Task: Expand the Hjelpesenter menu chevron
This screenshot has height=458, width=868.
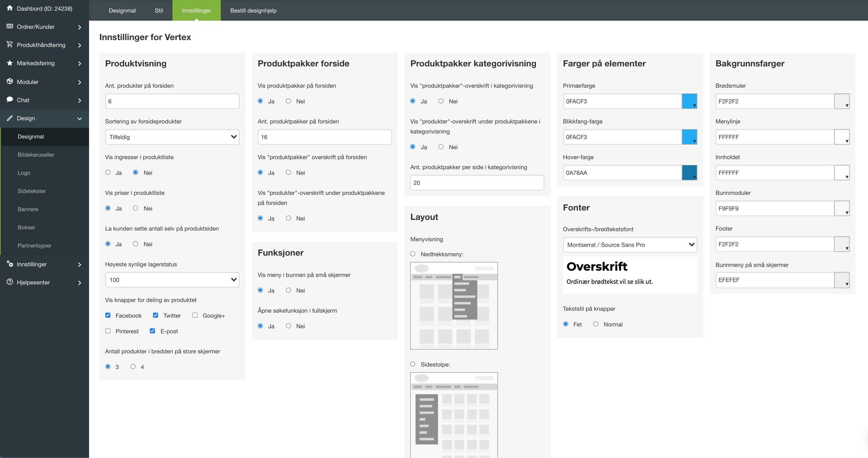Action: [x=80, y=283]
